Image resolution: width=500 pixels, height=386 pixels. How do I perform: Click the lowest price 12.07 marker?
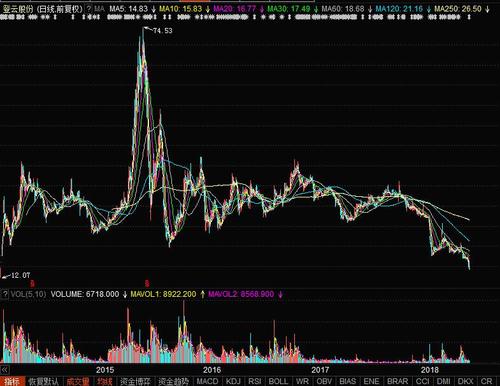[x=20, y=275]
